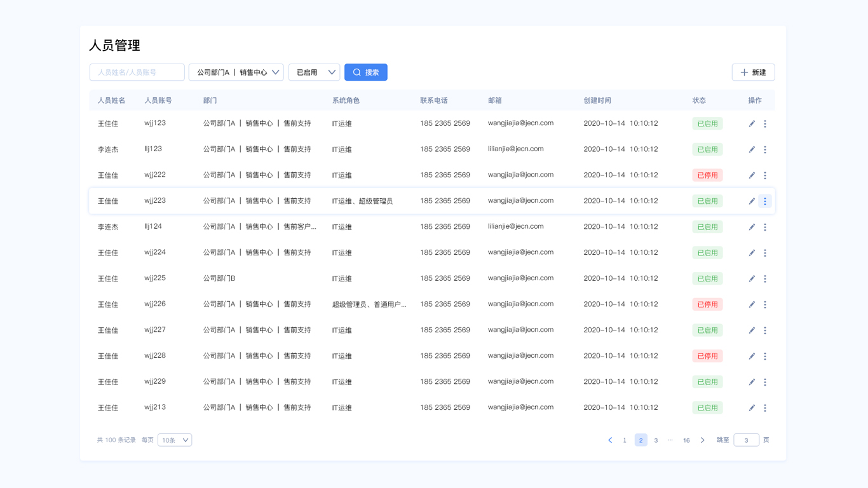Open more options for wjj226 row
The height and width of the screenshot is (488, 868).
click(765, 304)
